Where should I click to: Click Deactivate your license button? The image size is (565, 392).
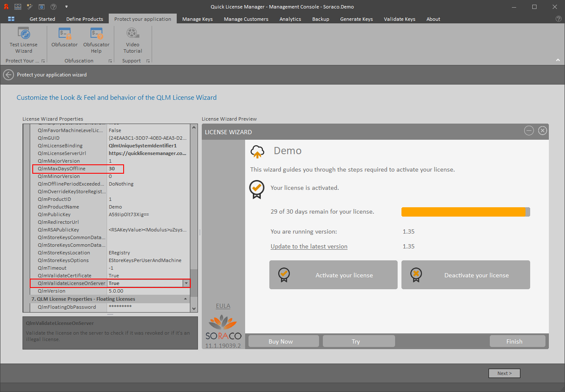[466, 275]
